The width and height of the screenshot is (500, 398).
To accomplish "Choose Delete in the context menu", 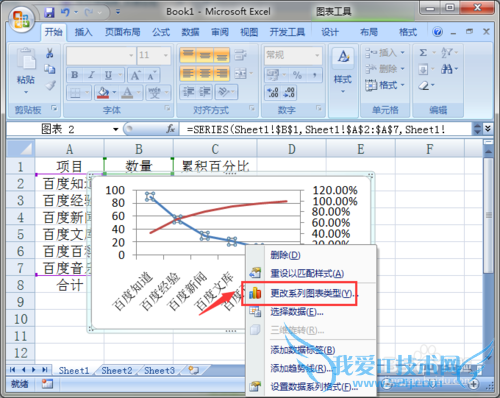I will [x=311, y=256].
